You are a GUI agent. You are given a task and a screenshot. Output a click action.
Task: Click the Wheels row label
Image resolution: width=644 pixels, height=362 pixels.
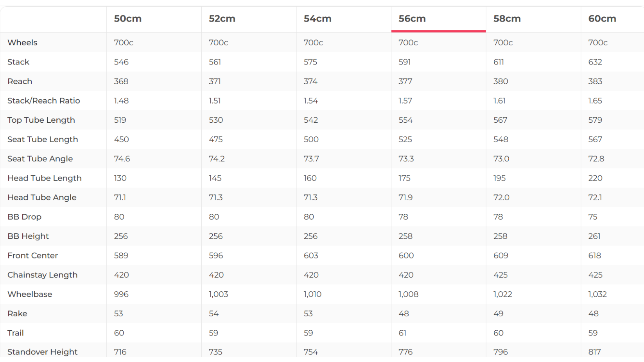pos(22,43)
